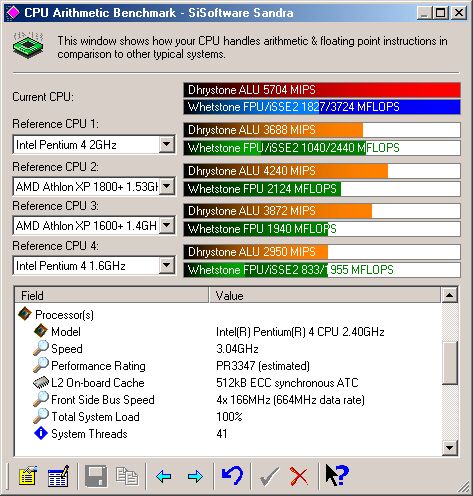Go back with the left arrow icon

164,476
